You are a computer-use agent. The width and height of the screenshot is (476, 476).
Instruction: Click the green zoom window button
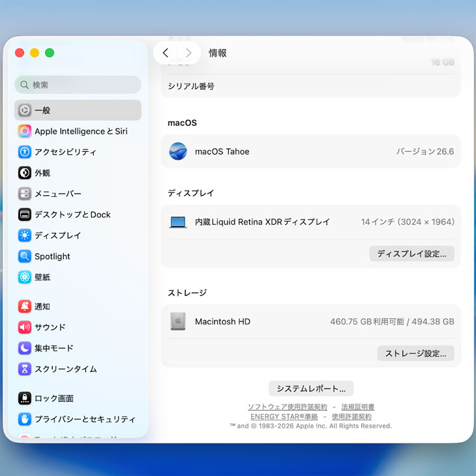click(50, 53)
